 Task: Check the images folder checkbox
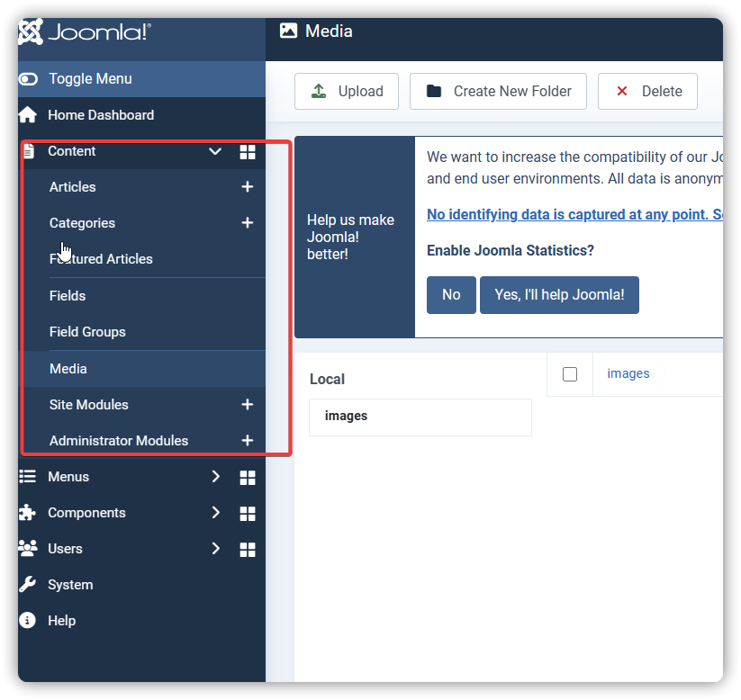click(570, 374)
